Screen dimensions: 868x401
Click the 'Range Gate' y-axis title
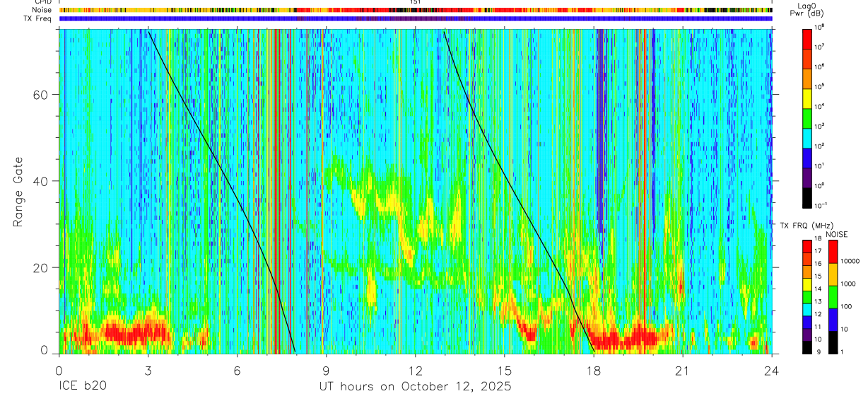pos(19,192)
